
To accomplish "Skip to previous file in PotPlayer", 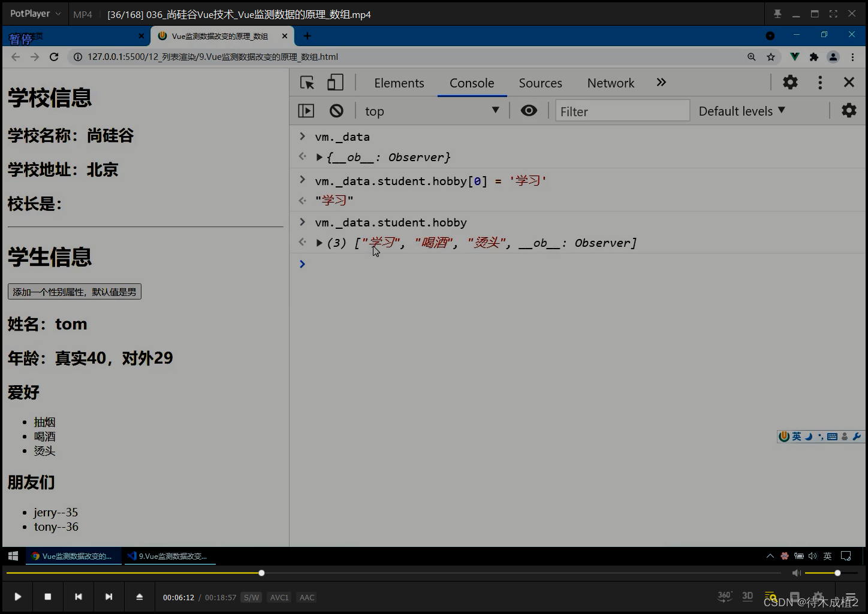I will point(78,597).
